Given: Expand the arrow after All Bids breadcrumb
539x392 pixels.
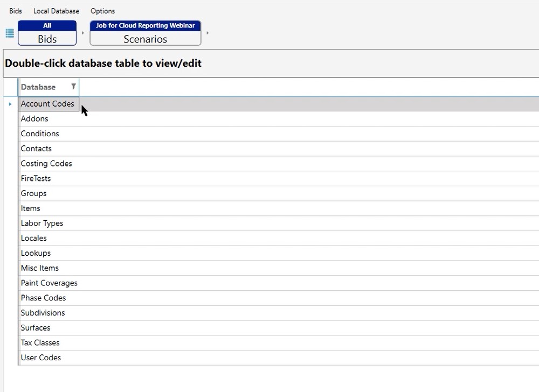Looking at the screenshot, I should click(83, 33).
